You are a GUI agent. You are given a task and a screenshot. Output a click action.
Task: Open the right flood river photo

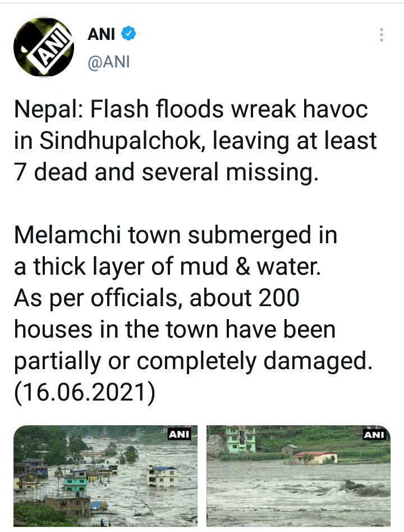[299, 476]
